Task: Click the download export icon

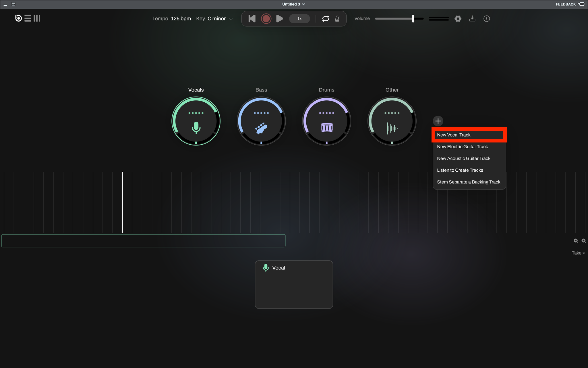Action: coord(472,19)
